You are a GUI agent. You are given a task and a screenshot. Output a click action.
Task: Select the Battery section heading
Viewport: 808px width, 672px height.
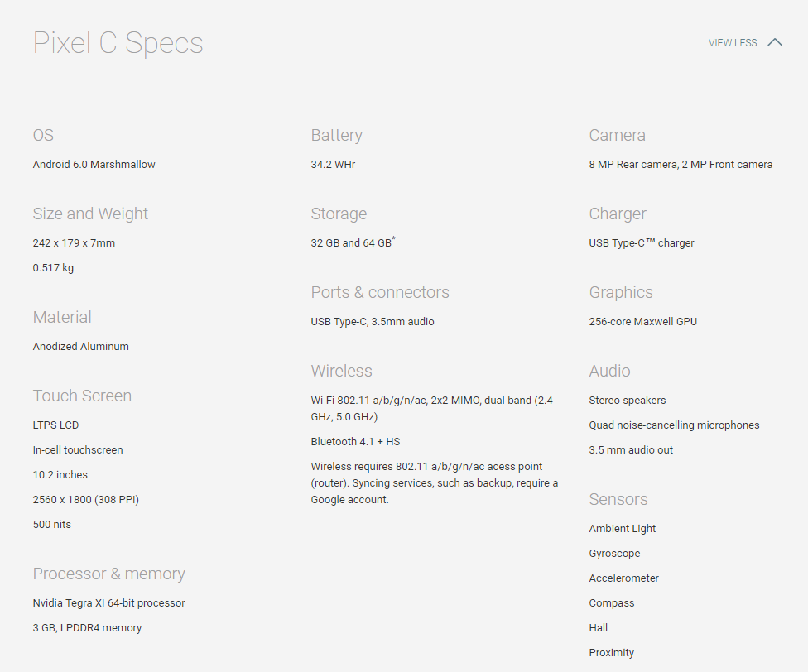[x=336, y=135]
